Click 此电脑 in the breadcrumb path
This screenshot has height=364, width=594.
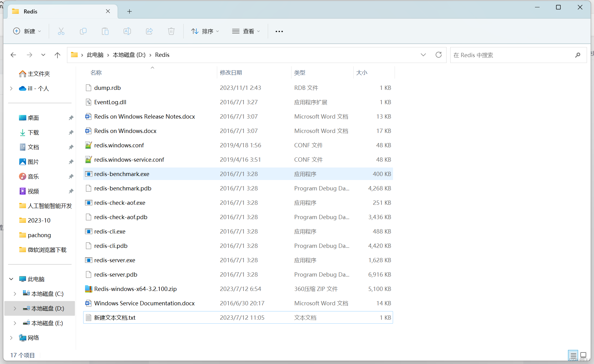(x=95, y=55)
